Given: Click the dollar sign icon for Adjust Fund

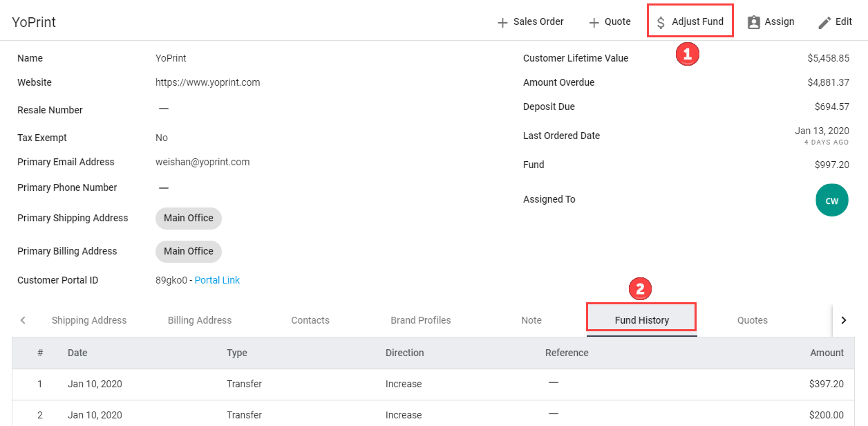Looking at the screenshot, I should [x=661, y=23].
